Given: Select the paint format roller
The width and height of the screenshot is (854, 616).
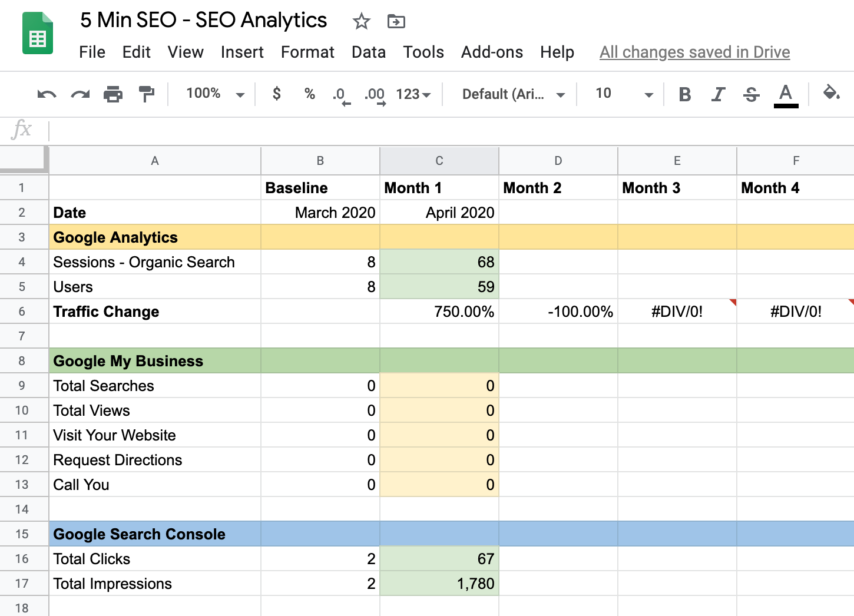Looking at the screenshot, I should click(146, 94).
